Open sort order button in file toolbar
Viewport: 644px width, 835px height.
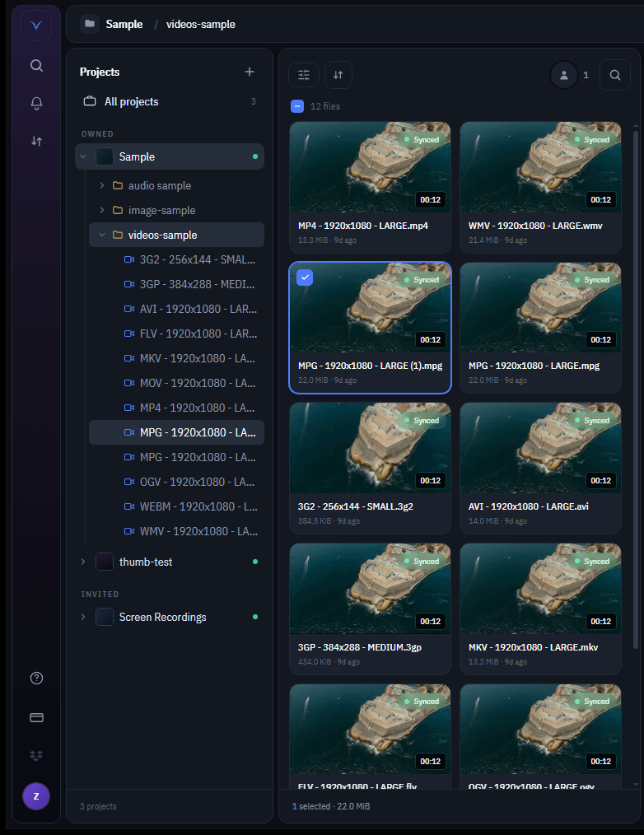click(x=338, y=75)
